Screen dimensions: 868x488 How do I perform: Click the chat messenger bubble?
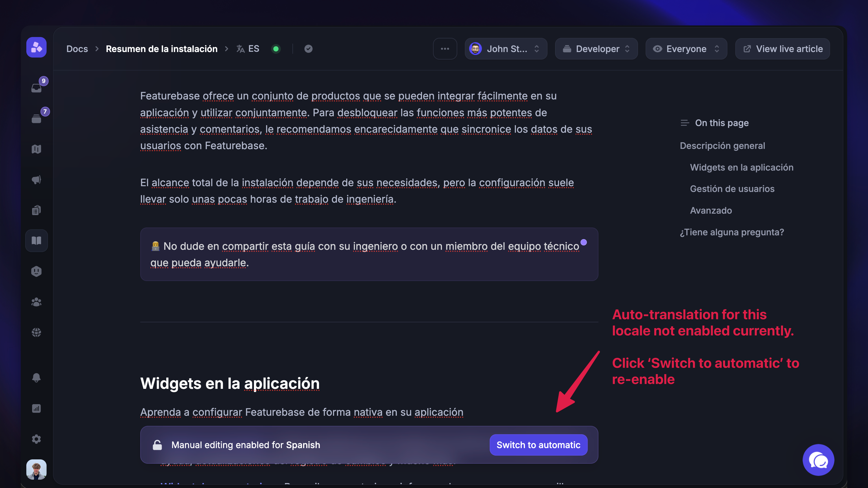click(819, 460)
